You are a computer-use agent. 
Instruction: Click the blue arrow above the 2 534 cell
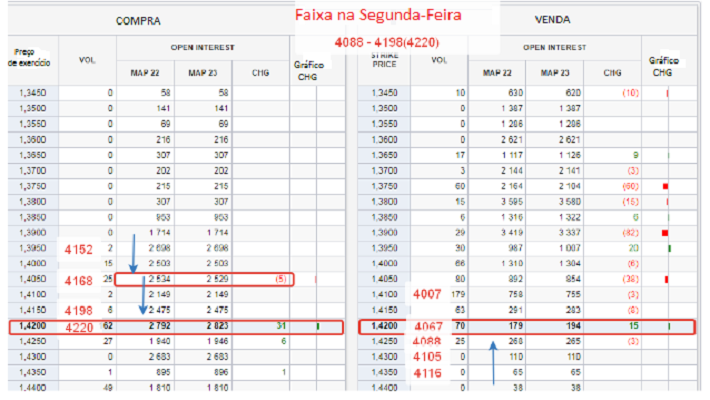coord(132,252)
